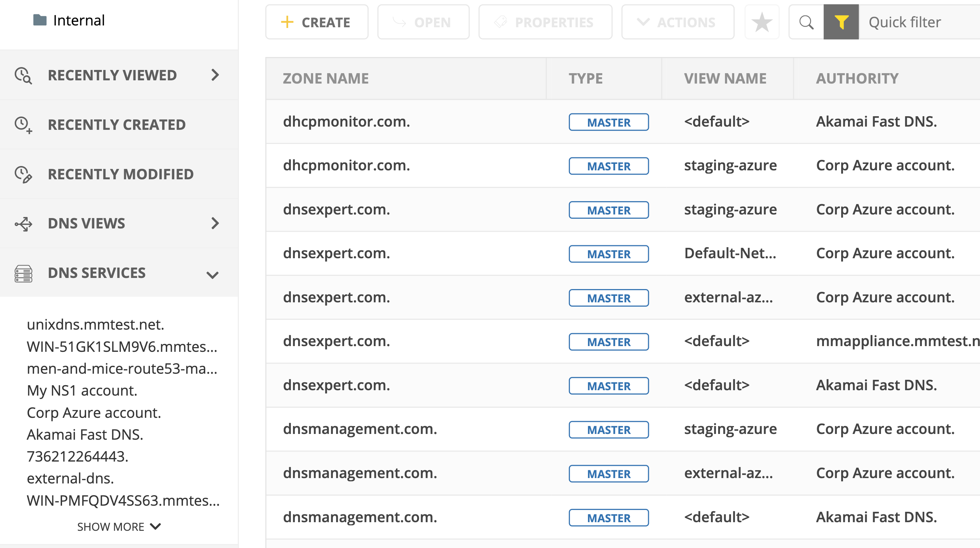This screenshot has height=548, width=980.
Task: Open the Actions dropdown menu
Action: (x=678, y=22)
